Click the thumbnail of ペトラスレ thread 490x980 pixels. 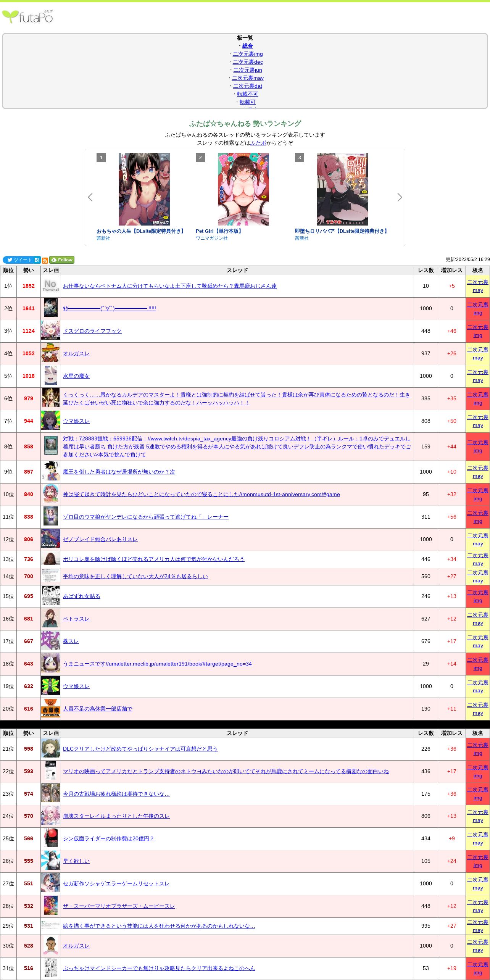[51, 619]
